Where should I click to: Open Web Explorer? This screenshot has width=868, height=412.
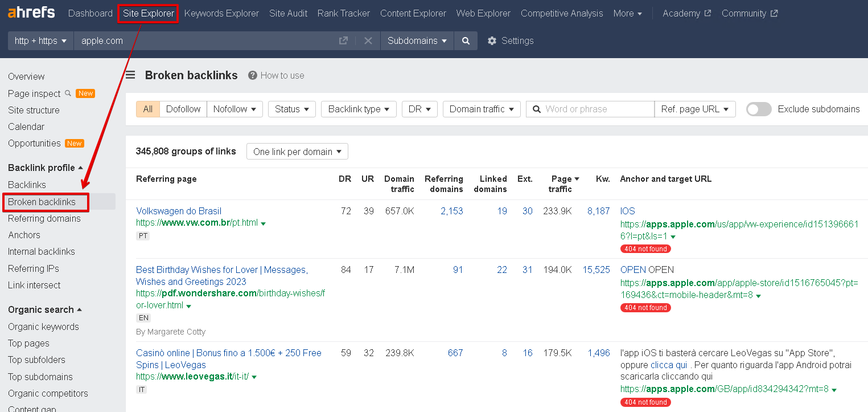tap(483, 13)
